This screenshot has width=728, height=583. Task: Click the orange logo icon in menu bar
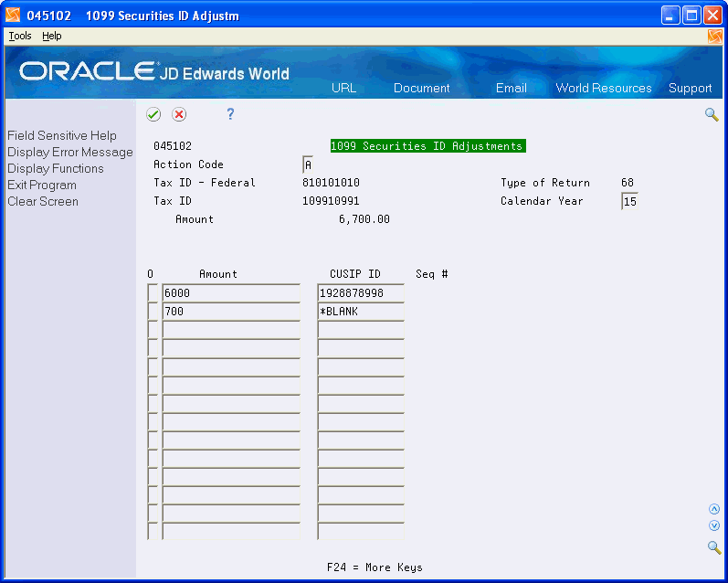pyautogui.click(x=715, y=37)
